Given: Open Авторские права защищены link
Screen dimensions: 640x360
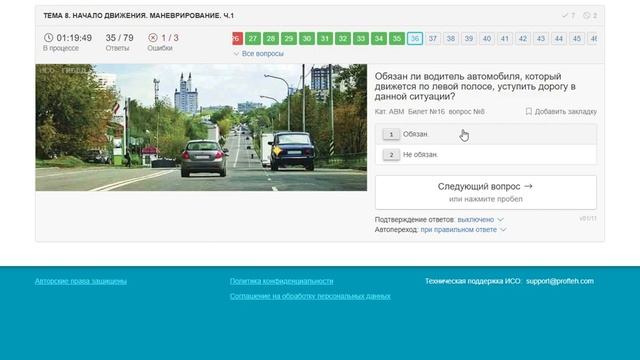Looking at the screenshot, I should [x=81, y=281].
